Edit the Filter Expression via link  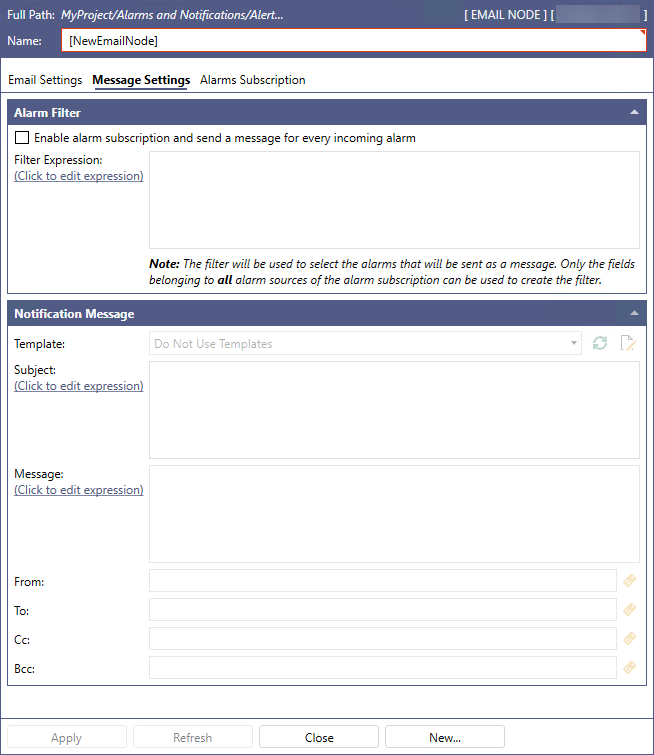coord(79,176)
